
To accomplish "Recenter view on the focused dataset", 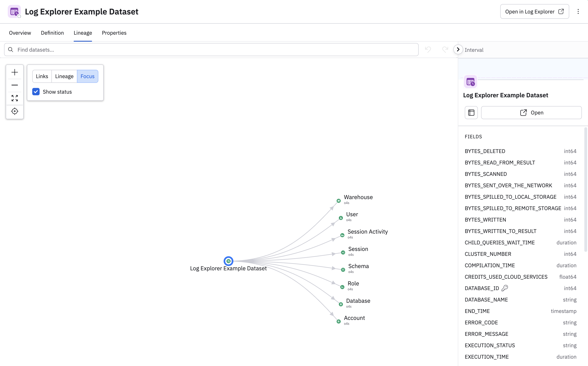I will [x=14, y=111].
